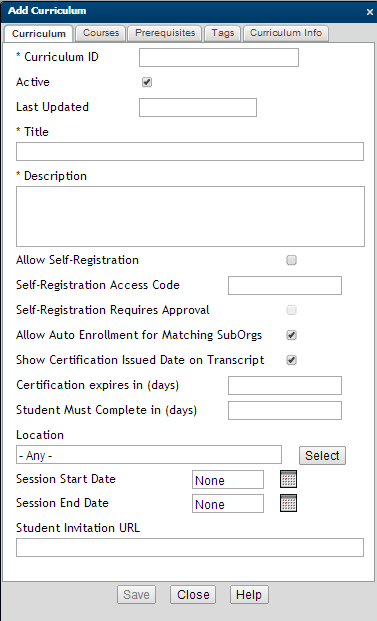This screenshot has height=621, width=377.
Task: Open the Session Start Date calendar picker
Action: pos(288,479)
